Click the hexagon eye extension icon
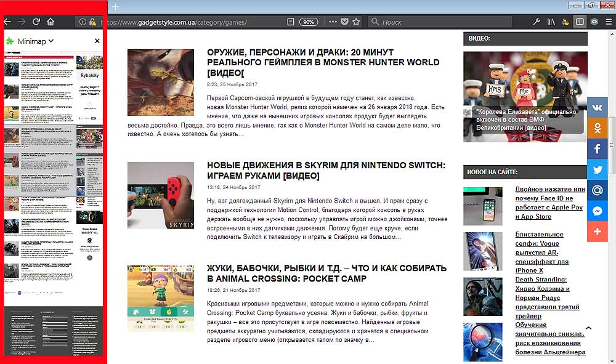The image size is (616, 364). (x=594, y=22)
